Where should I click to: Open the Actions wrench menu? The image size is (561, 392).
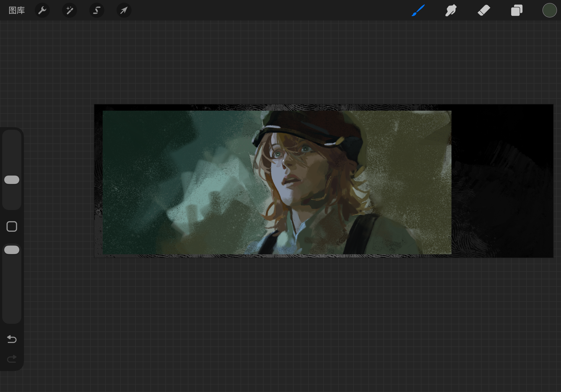coord(42,11)
